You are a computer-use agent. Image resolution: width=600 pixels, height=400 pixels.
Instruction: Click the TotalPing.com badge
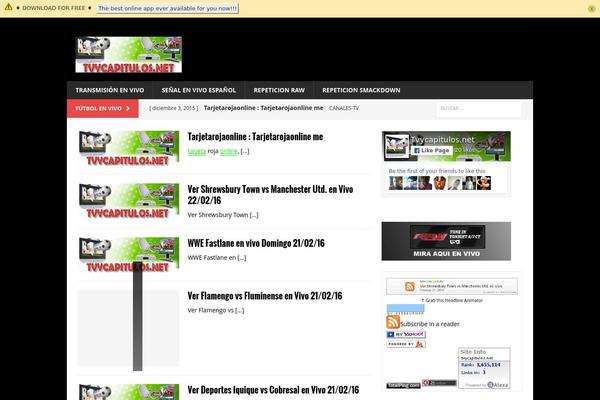[x=403, y=385]
